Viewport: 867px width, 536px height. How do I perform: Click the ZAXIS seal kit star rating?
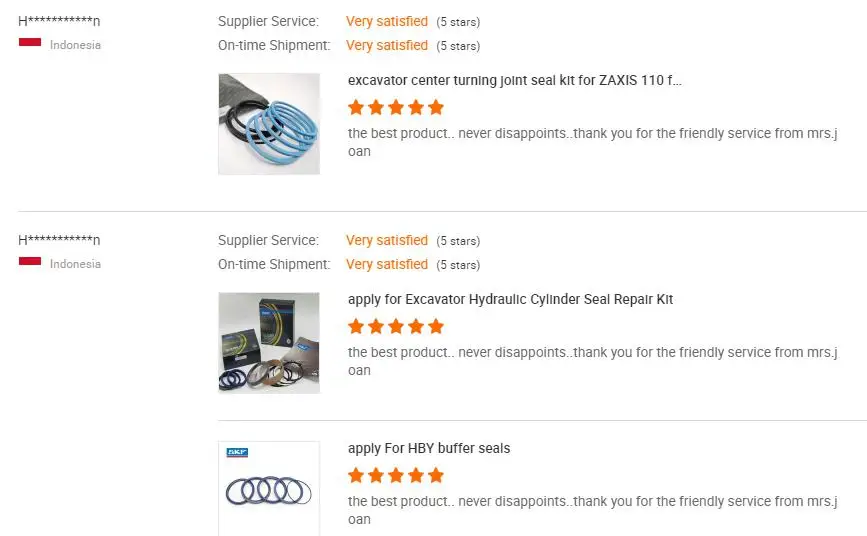[396, 107]
